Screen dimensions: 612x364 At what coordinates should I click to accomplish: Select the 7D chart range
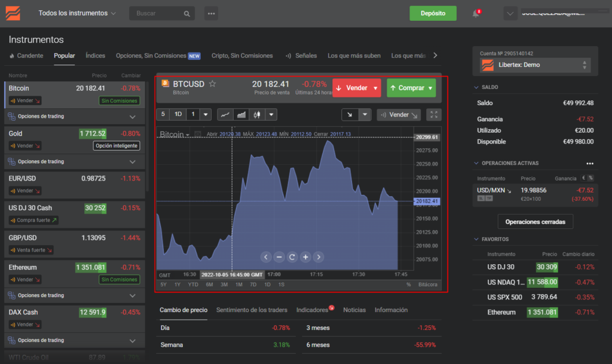tap(253, 285)
